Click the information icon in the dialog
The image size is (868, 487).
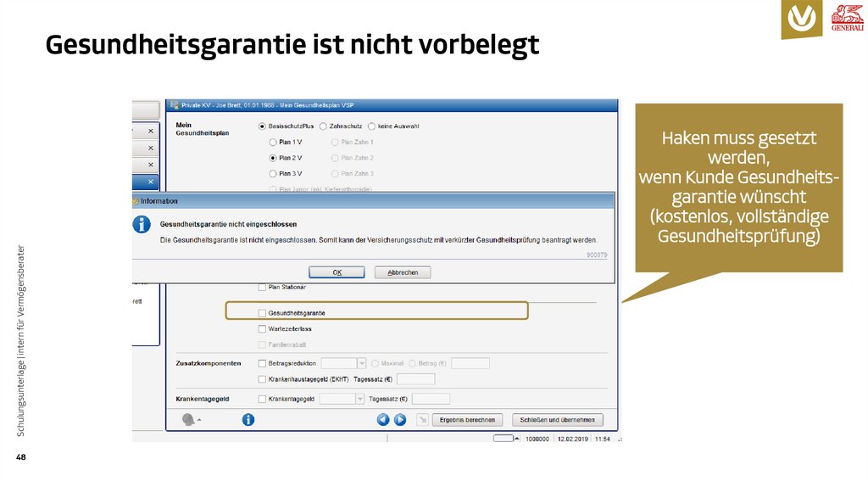(x=142, y=224)
